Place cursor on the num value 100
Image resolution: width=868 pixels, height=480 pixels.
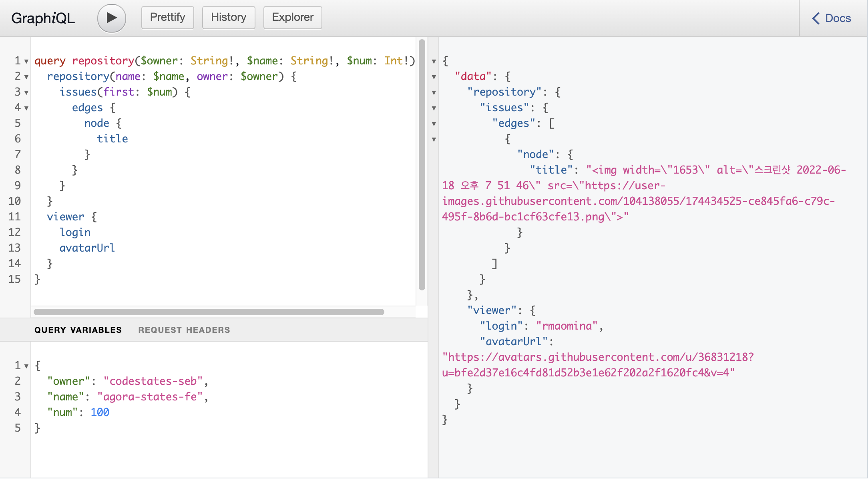(100, 412)
